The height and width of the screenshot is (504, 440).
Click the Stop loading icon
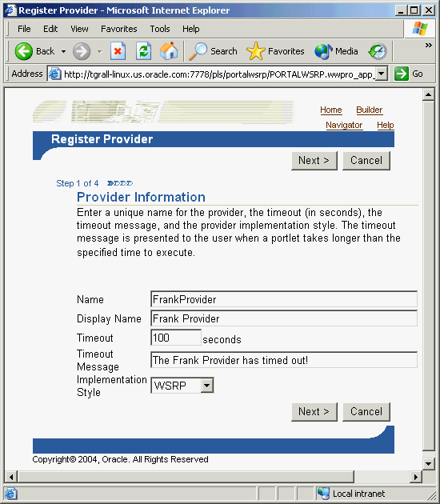pyautogui.click(x=118, y=51)
